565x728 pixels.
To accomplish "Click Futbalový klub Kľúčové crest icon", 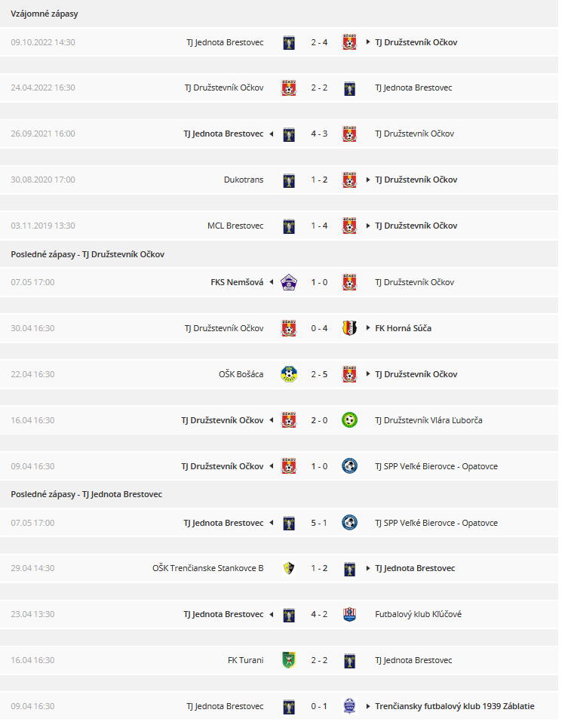I will coord(349,614).
